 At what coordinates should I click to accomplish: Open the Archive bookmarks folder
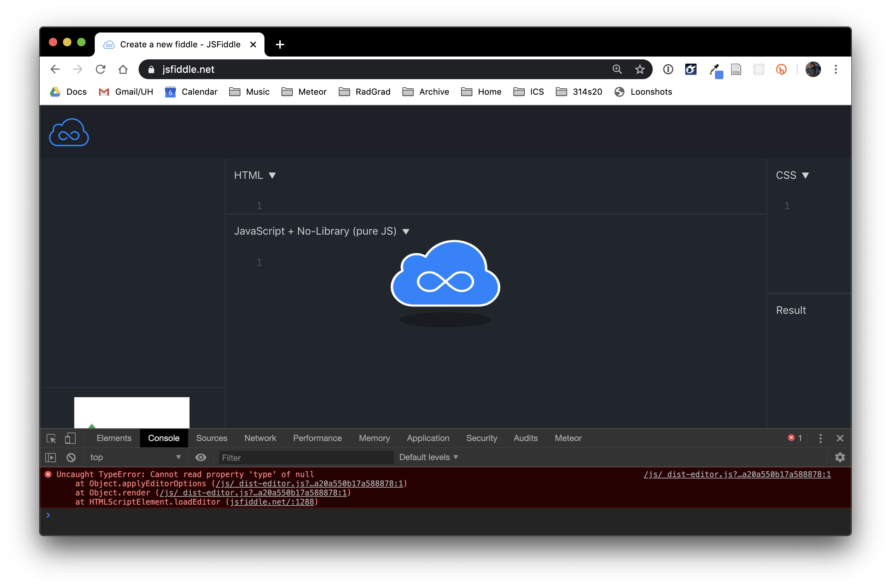tap(425, 92)
